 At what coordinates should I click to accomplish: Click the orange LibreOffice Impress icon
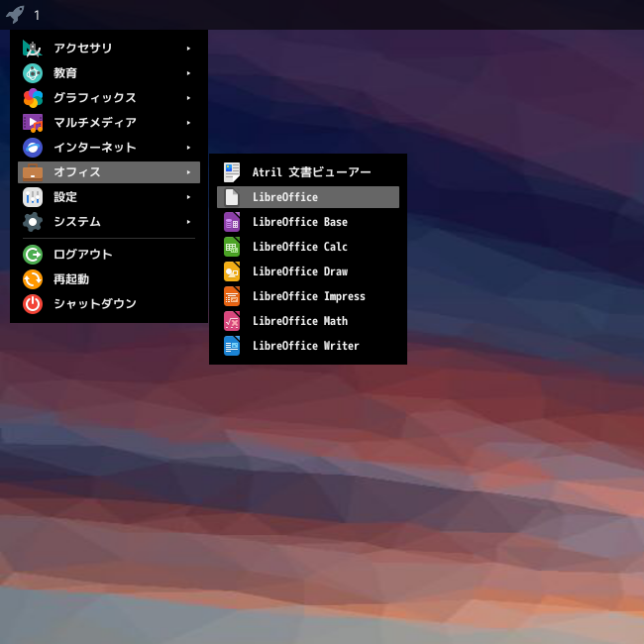coord(232,296)
